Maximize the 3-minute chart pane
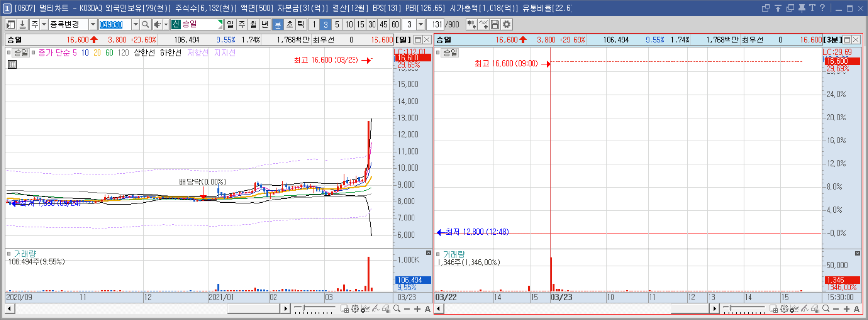Image resolution: width=868 pixels, height=320 pixels. [x=847, y=40]
